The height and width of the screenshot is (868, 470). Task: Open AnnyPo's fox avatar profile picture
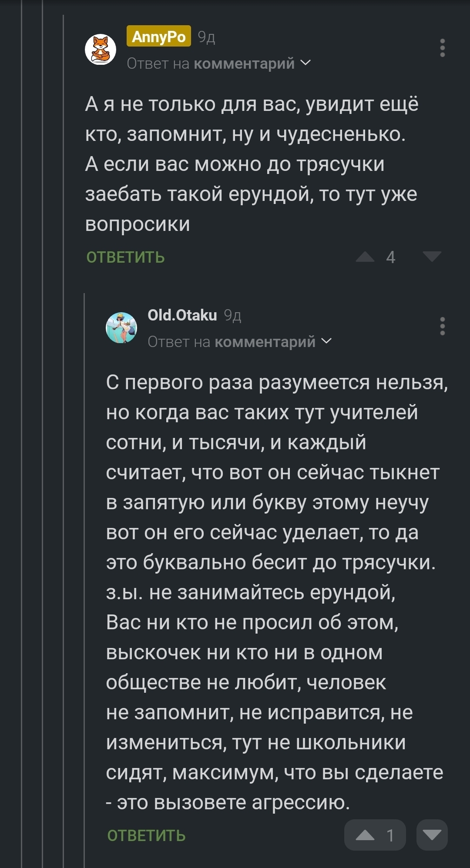point(100,49)
